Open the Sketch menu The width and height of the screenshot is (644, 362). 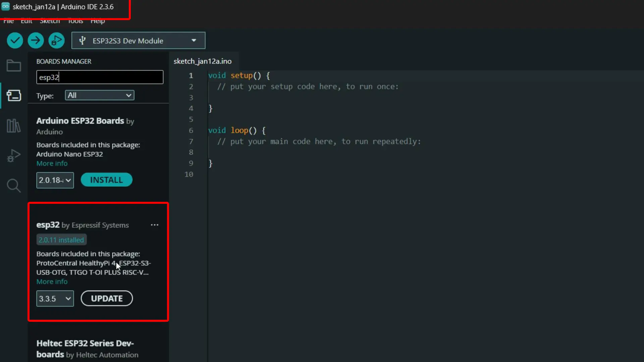50,21
